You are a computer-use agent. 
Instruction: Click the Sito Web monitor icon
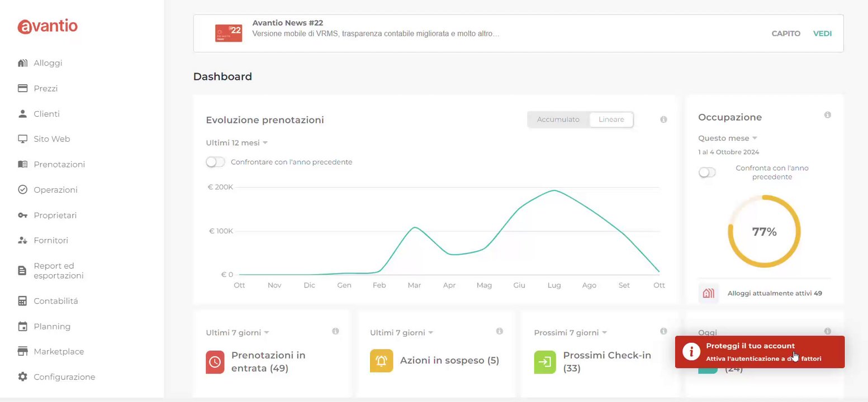point(23,139)
